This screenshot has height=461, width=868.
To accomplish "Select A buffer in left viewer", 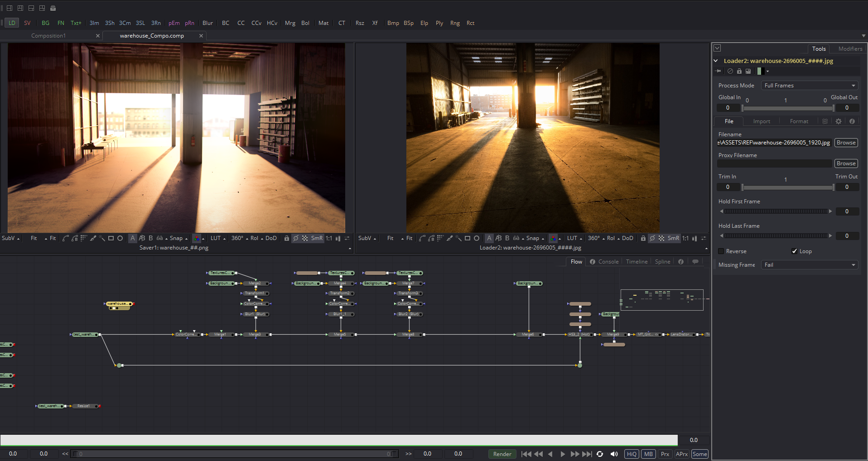I will [x=133, y=238].
